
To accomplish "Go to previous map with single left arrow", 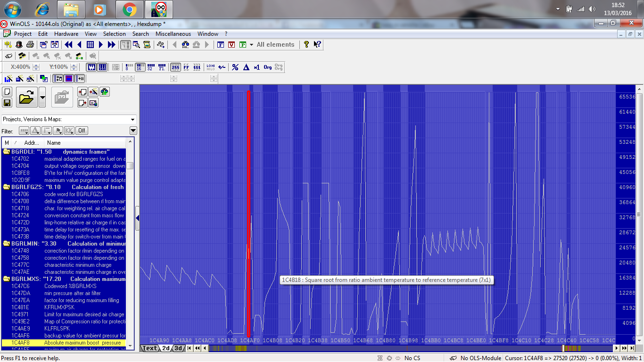I will tap(79, 44).
